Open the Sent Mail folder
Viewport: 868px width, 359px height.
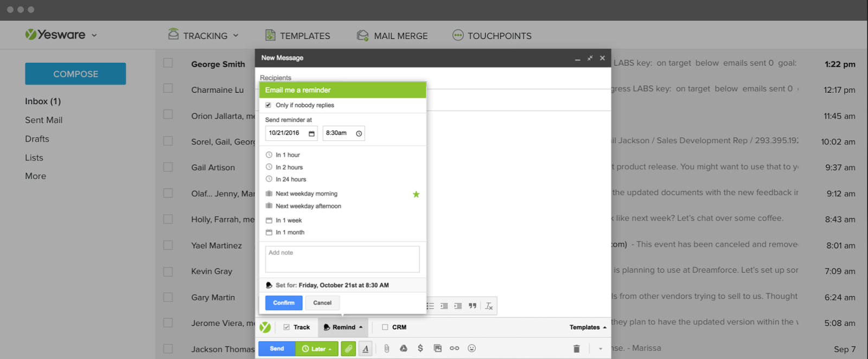43,120
